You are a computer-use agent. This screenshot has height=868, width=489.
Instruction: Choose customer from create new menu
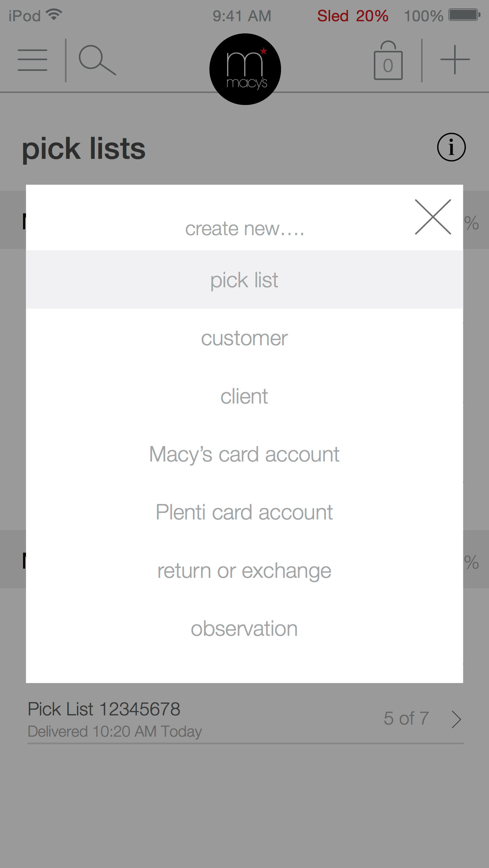point(244,338)
